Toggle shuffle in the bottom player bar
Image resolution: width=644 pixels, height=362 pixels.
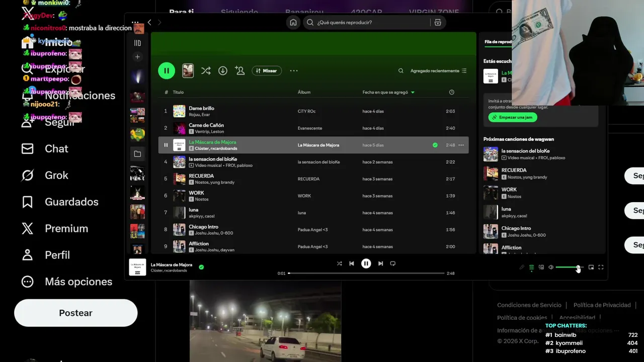click(339, 263)
